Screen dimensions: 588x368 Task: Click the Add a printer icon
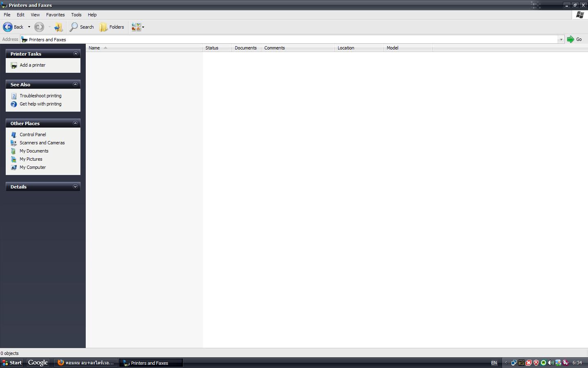tap(14, 65)
